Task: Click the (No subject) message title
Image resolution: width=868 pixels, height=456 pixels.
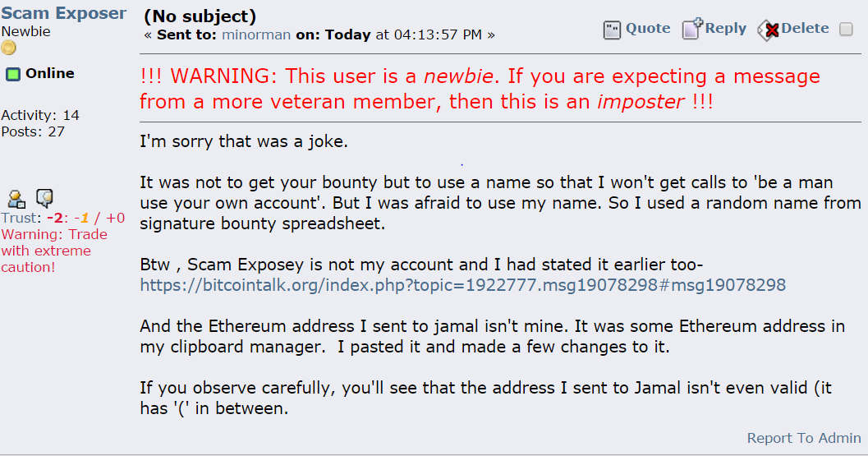Action: click(200, 16)
